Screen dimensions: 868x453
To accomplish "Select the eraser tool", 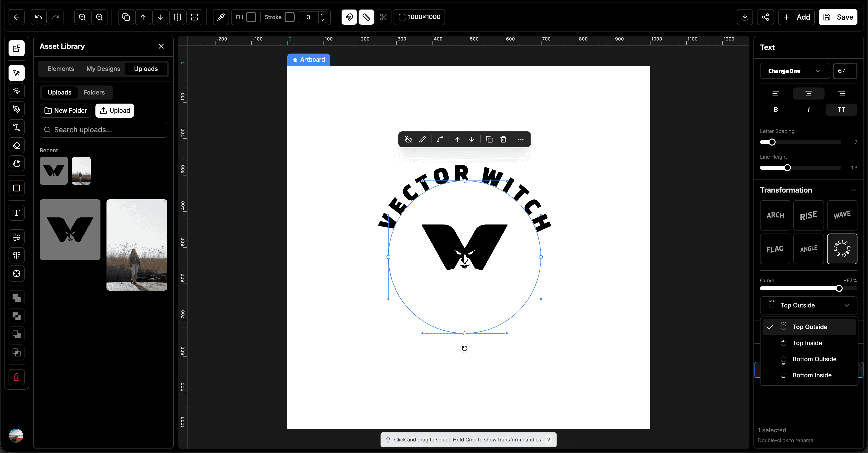I will [x=17, y=145].
